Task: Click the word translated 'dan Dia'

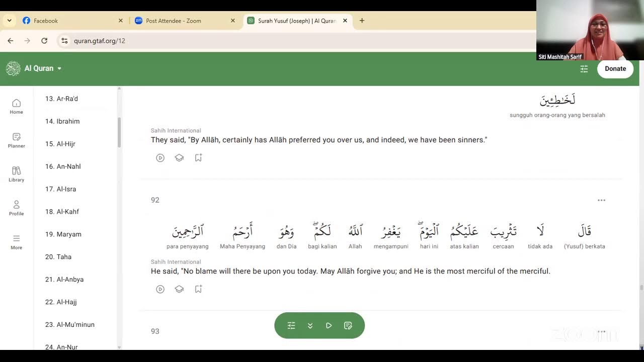Action: tap(286, 231)
